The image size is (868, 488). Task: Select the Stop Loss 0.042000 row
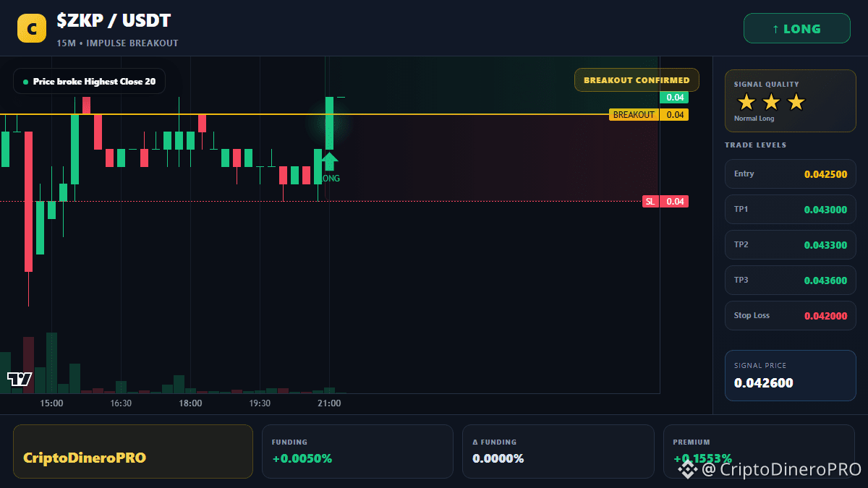pos(790,315)
